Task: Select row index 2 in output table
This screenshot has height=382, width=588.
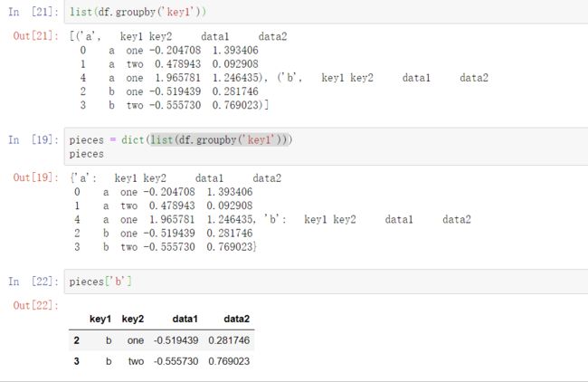Action: pos(77,340)
